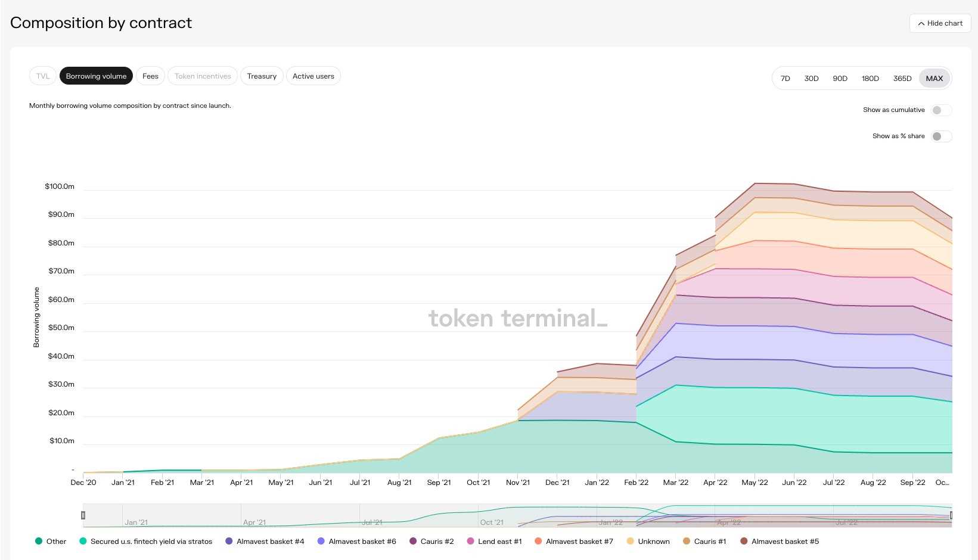This screenshot has height=560, width=978.
Task: Click the Almavest basket #5 legend dot
Action: tap(744, 541)
